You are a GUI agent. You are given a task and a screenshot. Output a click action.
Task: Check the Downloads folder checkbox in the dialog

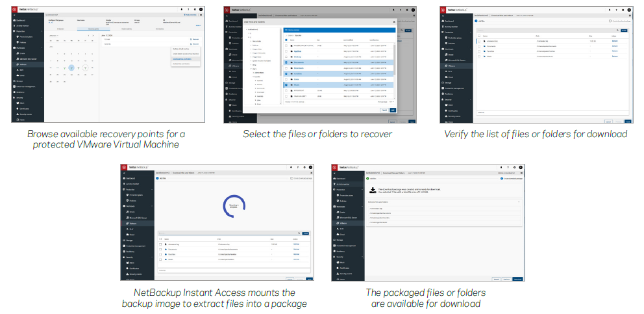[x=286, y=68]
